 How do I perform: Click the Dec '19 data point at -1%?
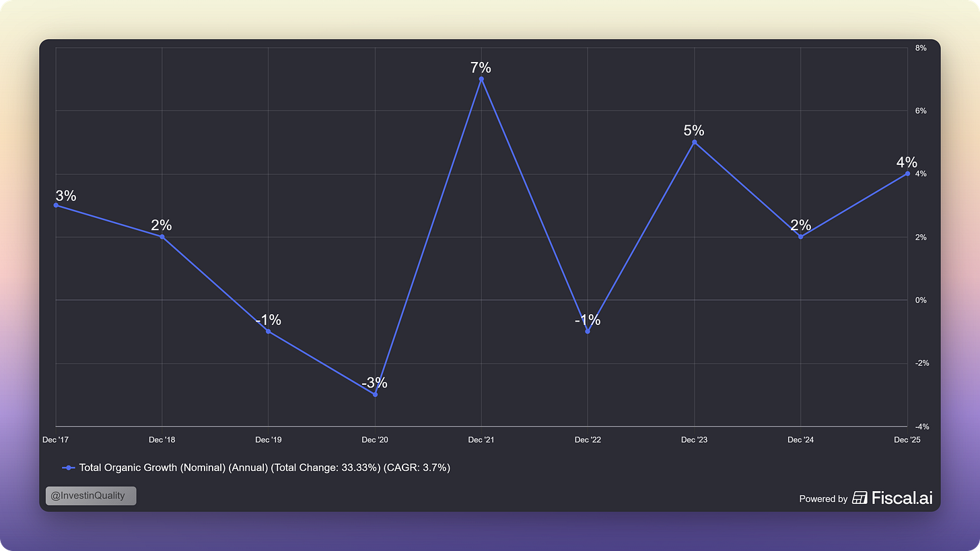pos(269,331)
